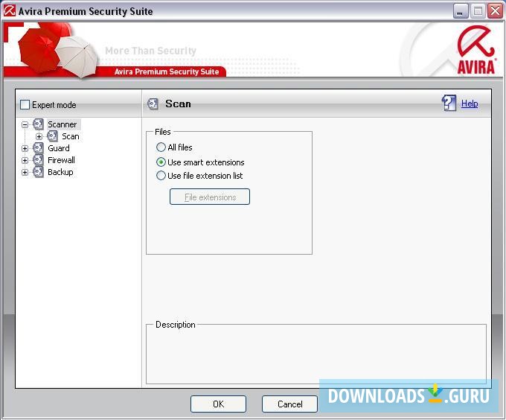This screenshot has width=506, height=420.
Task: Expand the Backup tree node
Action: tap(25, 172)
